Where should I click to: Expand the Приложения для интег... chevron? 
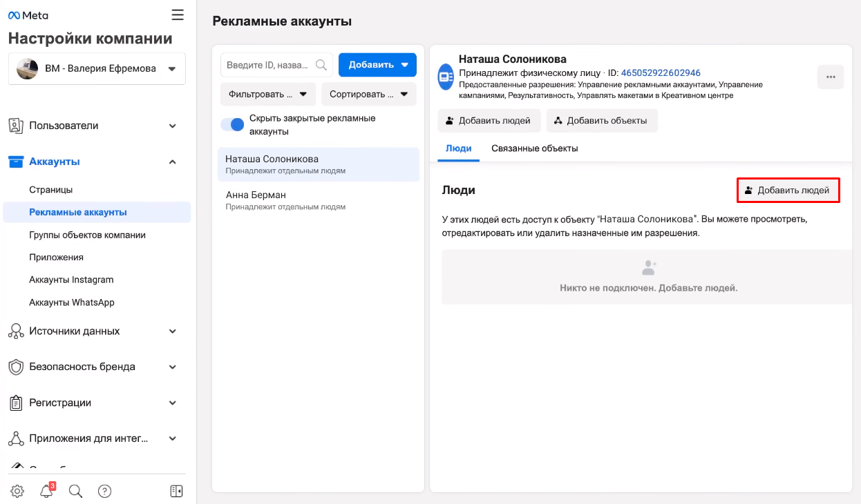173,438
